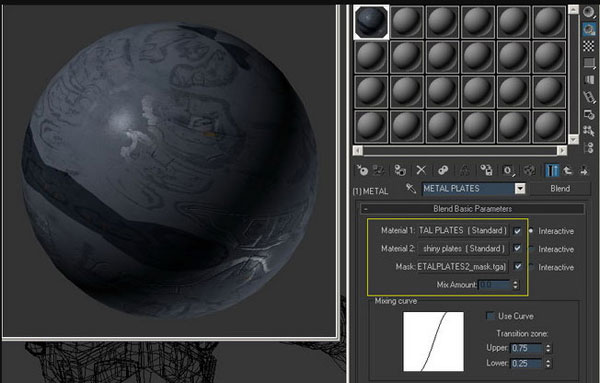This screenshot has height=383, width=600.
Task: Click Assign Material to Selection icon
Action: tap(400, 170)
